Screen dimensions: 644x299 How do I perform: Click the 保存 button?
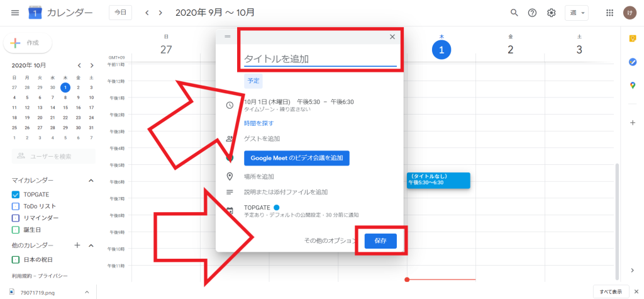380,240
